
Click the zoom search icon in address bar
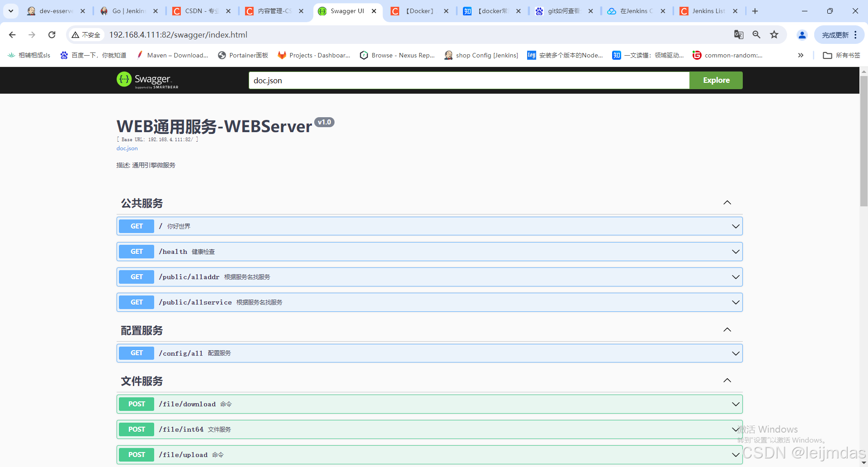point(756,34)
